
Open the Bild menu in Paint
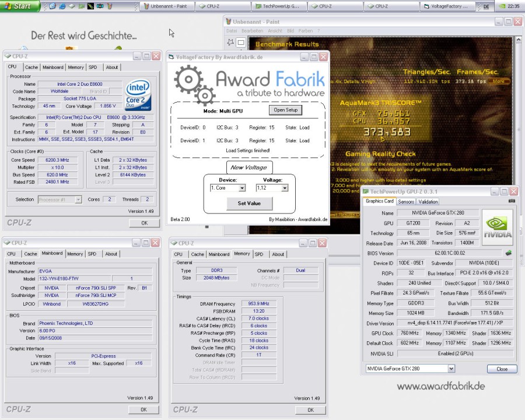click(x=290, y=31)
